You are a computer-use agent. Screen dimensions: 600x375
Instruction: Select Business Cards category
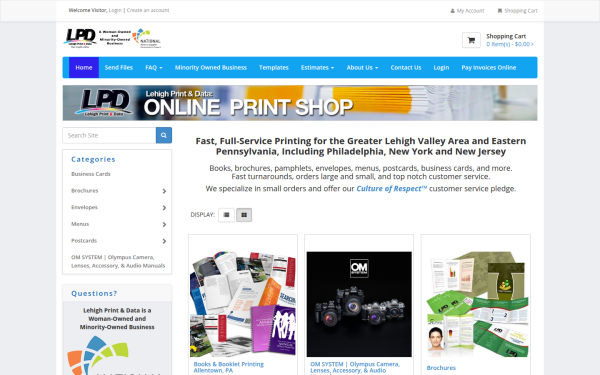[x=91, y=174]
